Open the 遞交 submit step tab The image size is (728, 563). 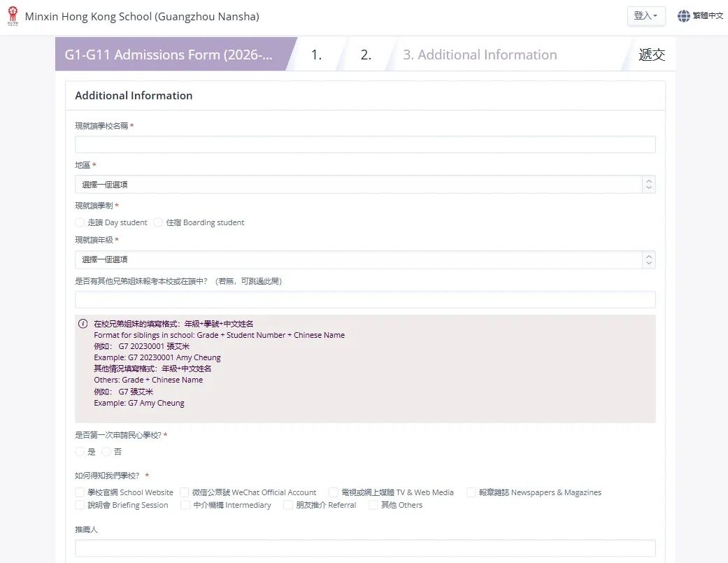pyautogui.click(x=651, y=55)
